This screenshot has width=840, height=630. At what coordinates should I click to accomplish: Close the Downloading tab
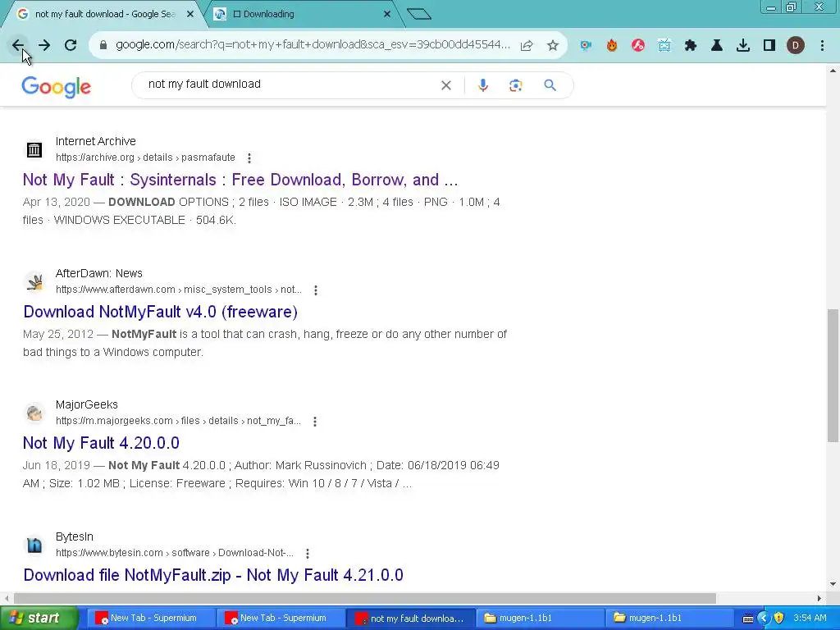tap(387, 14)
